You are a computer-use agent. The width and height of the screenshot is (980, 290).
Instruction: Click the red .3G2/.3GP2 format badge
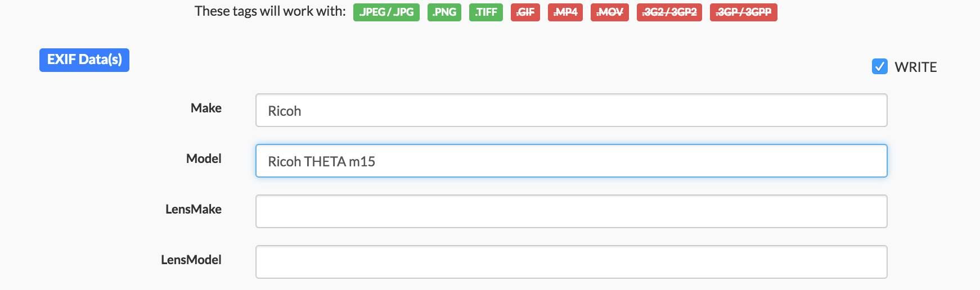pyautogui.click(x=669, y=12)
